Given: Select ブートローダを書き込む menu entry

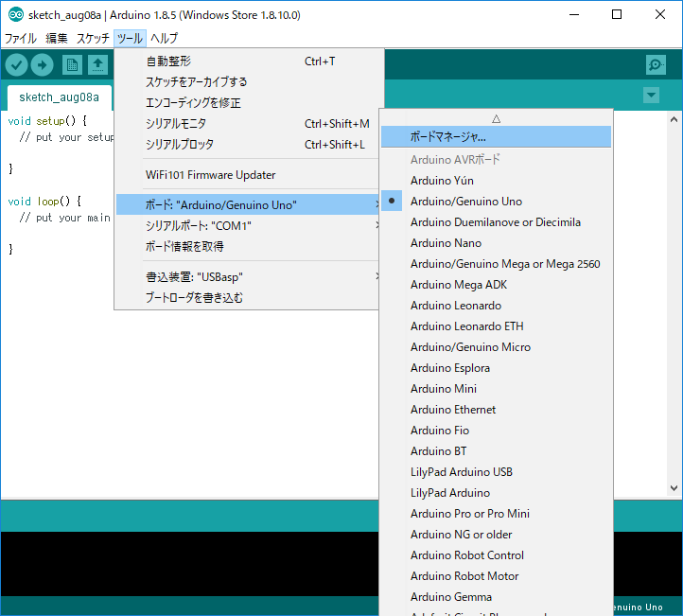Looking at the screenshot, I should coord(248,298).
